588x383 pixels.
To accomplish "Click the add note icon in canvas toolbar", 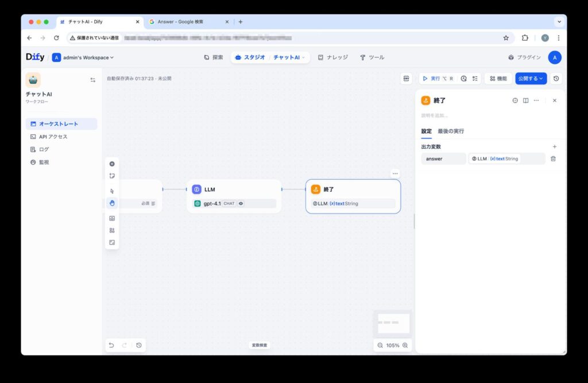I will click(112, 176).
